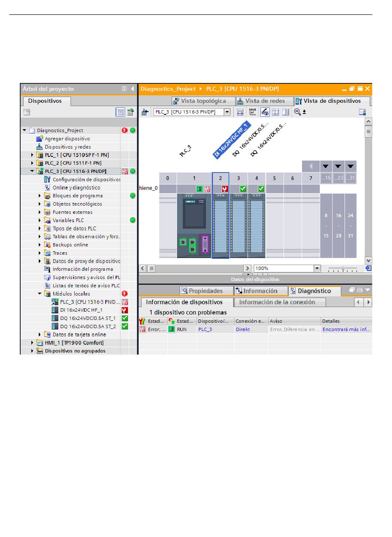Click the save window settings icon at toolbar end

pyautogui.click(x=362, y=112)
